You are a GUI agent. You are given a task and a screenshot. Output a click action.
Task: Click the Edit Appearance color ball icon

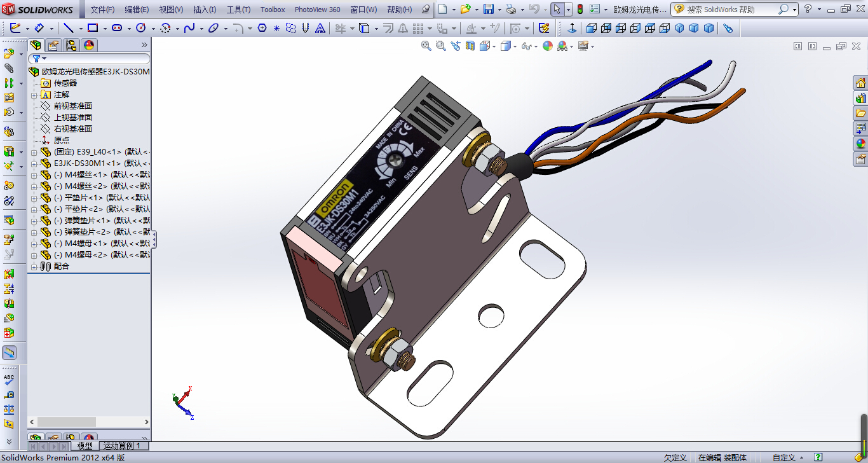point(548,46)
